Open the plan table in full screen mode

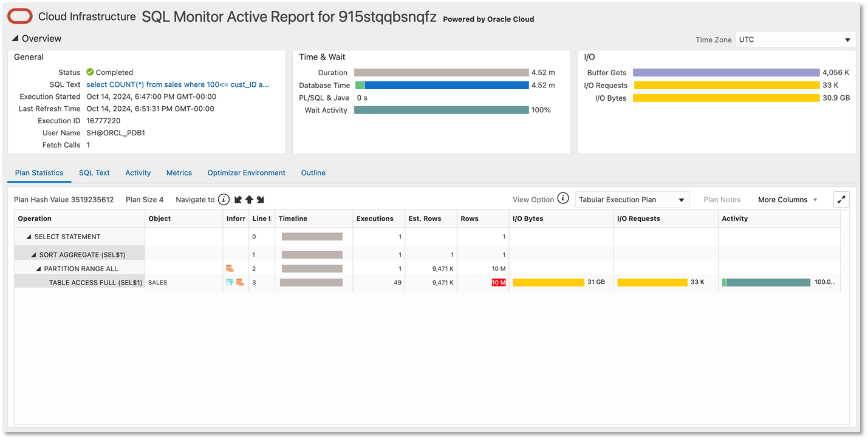[841, 199]
